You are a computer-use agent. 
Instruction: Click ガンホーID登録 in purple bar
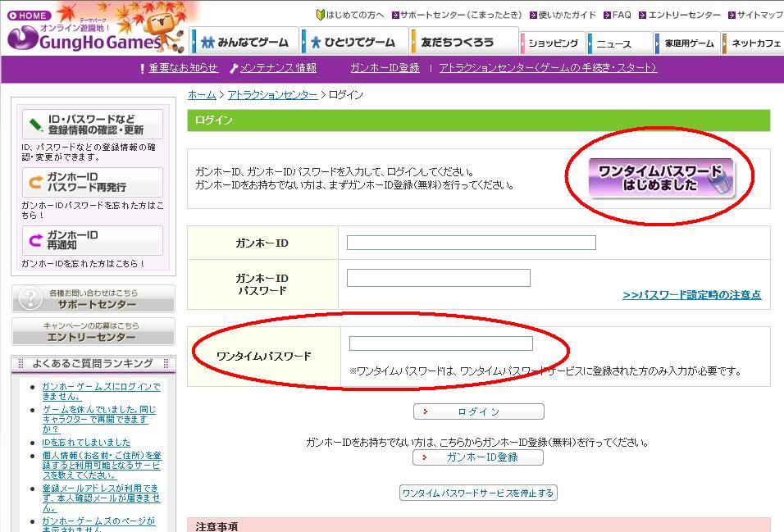pos(385,68)
